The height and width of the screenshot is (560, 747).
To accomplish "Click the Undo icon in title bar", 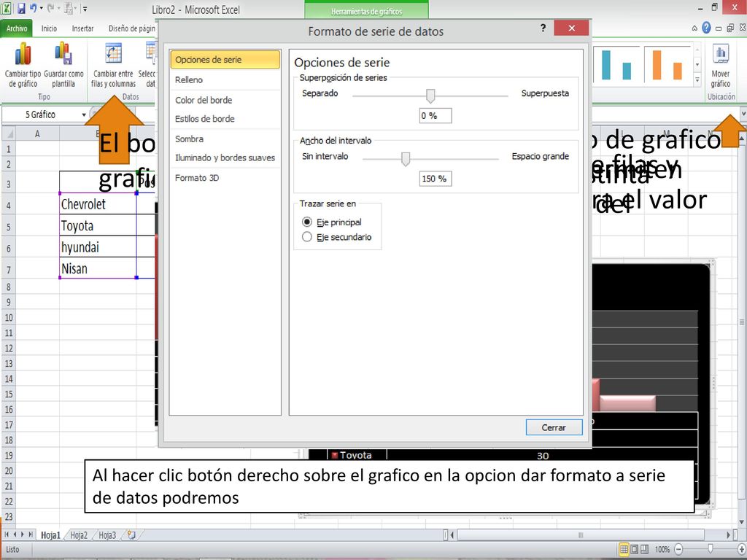I will (x=34, y=8).
